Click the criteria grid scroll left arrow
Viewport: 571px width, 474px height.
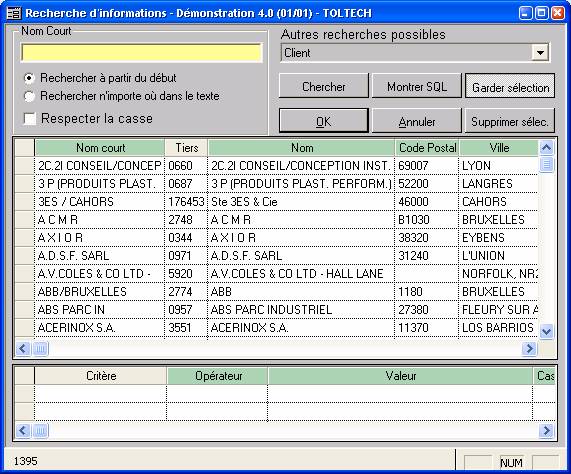23,431
